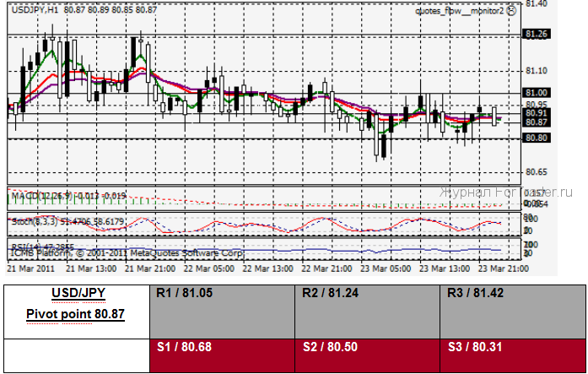Click the USD/JPY heading in table
Screen dimensions: 588x374
pos(78,293)
